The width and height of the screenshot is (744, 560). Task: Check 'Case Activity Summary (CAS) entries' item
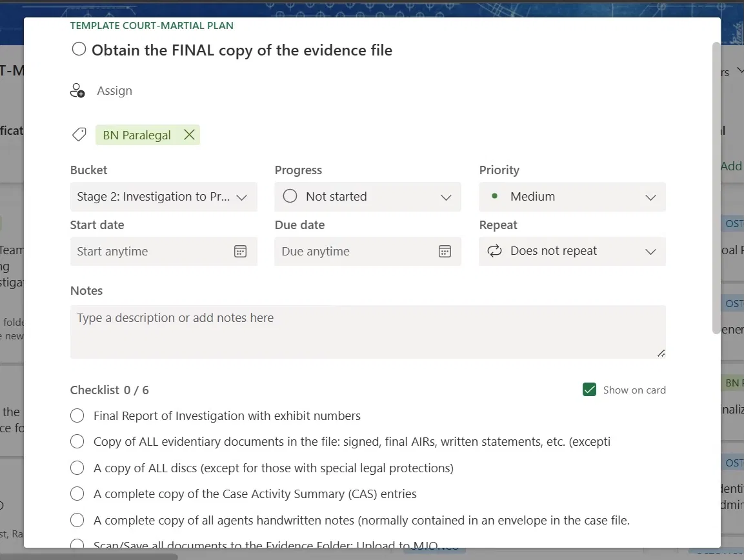pyautogui.click(x=77, y=494)
